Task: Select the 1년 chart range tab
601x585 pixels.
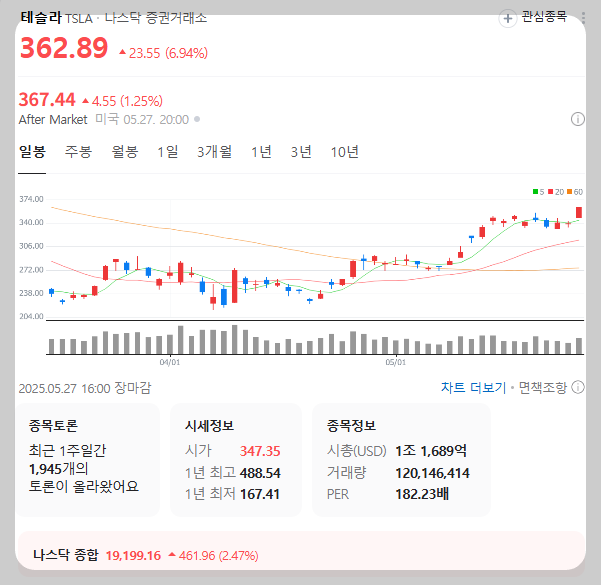Action: (261, 152)
